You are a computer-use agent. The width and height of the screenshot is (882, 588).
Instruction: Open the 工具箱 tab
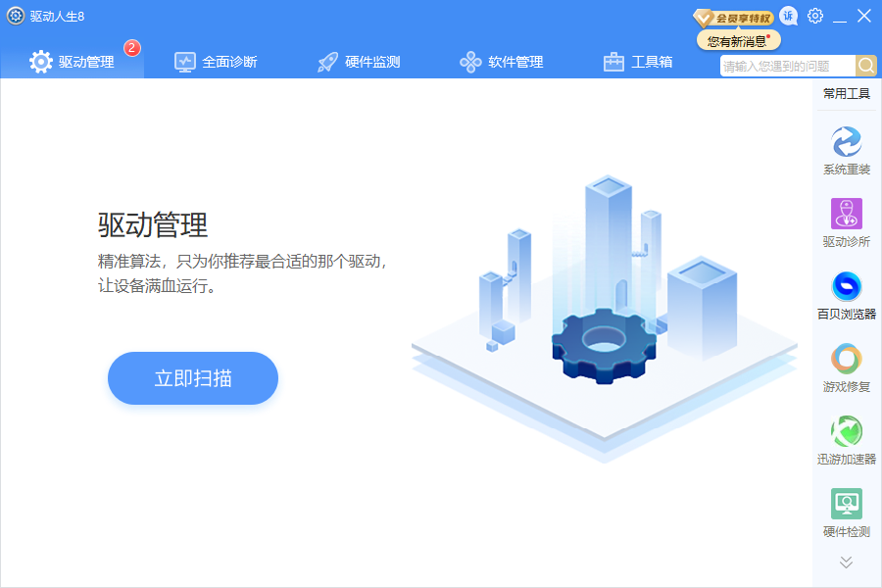[x=638, y=62]
